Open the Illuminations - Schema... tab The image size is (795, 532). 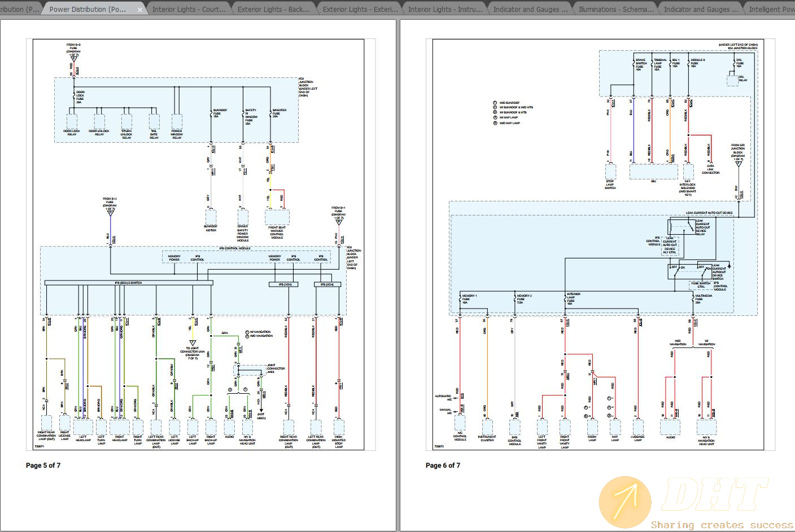tap(615, 9)
